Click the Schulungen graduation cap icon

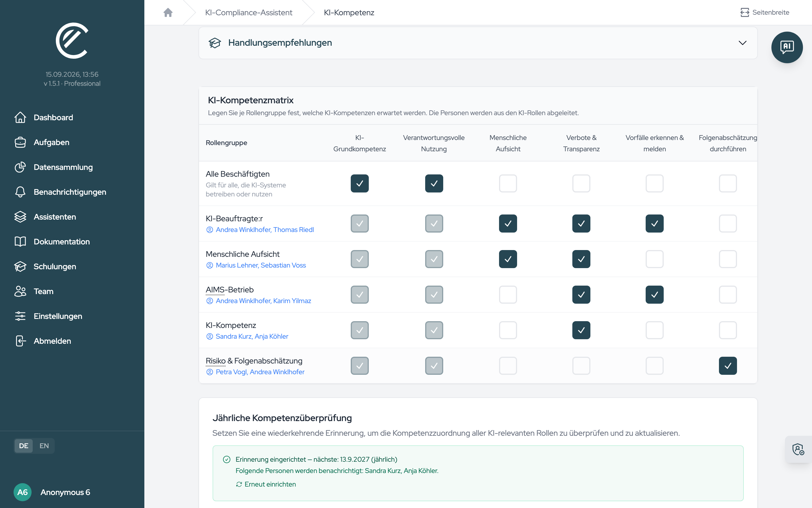(20, 266)
